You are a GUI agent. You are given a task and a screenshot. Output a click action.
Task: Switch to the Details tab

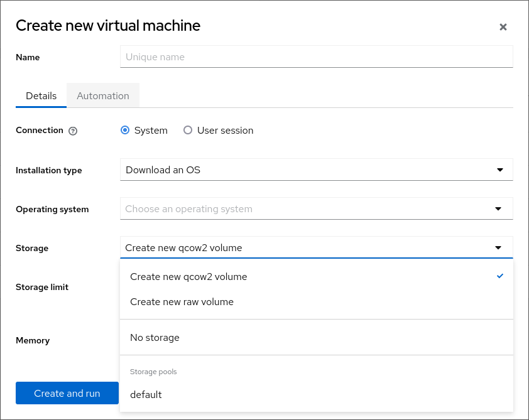41,96
